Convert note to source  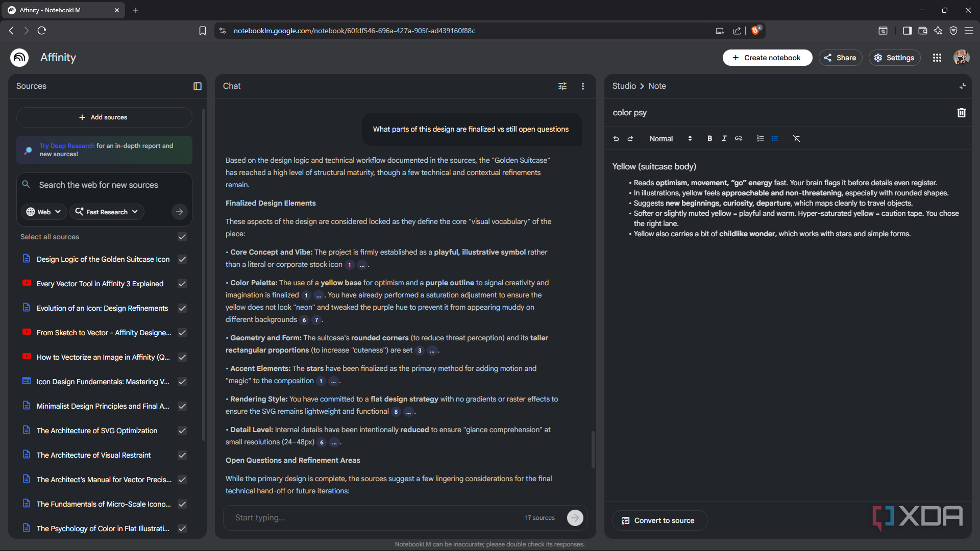coord(659,520)
